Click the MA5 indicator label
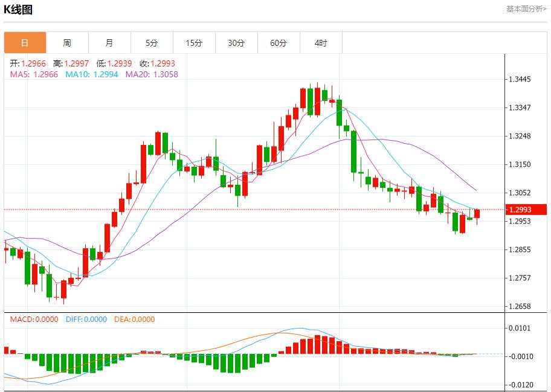Viewport: 551px width, 392px height. (34, 74)
